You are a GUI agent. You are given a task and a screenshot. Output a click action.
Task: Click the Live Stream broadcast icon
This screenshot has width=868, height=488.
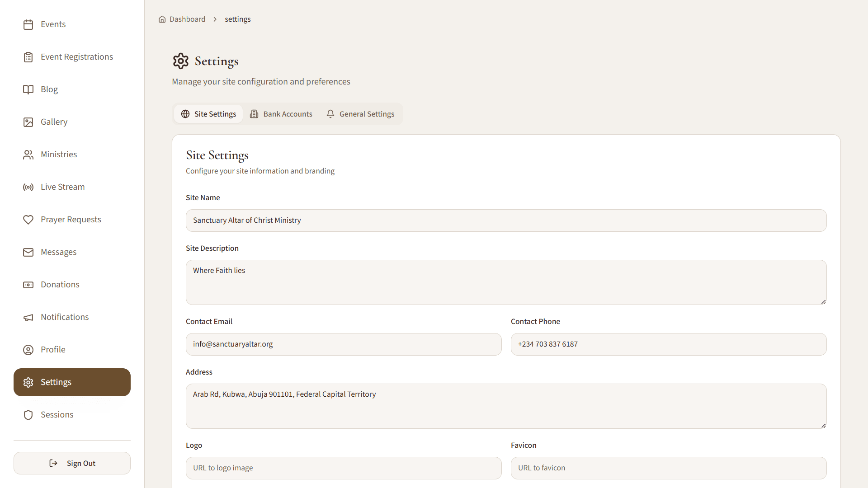28,187
